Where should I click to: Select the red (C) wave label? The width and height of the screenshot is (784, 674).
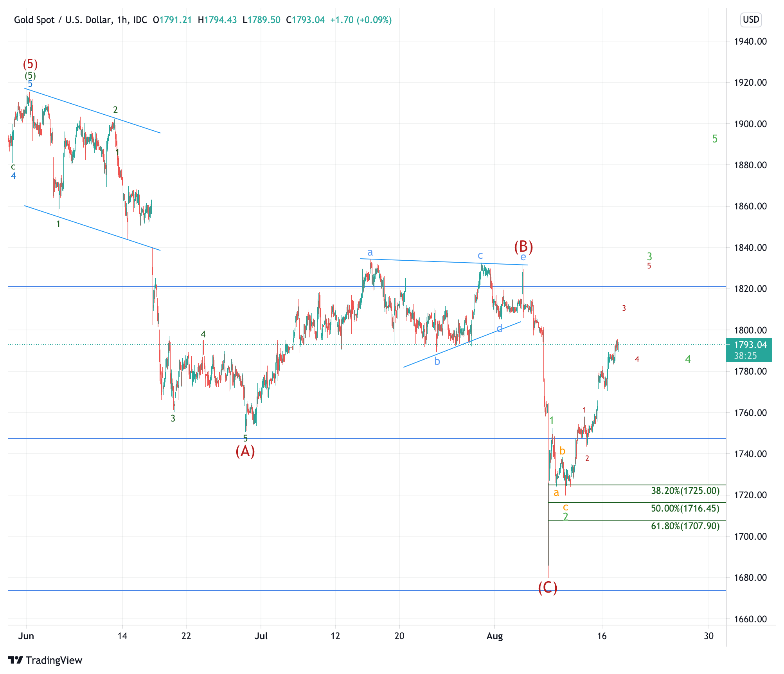point(547,587)
